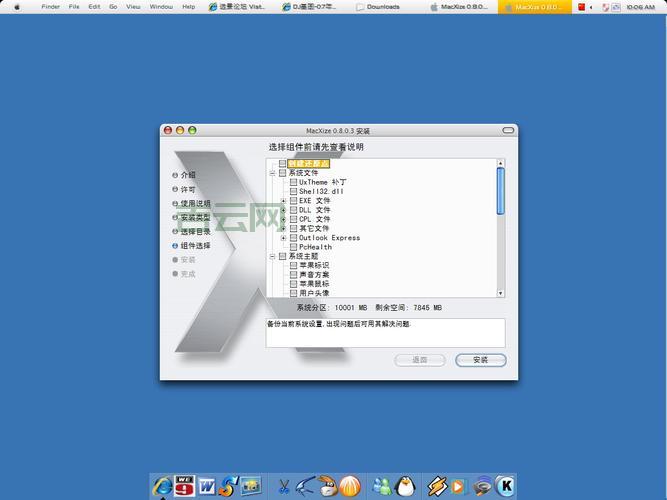Switch to the Downloads taskbar window
667x500 pixels.
tap(378, 6)
